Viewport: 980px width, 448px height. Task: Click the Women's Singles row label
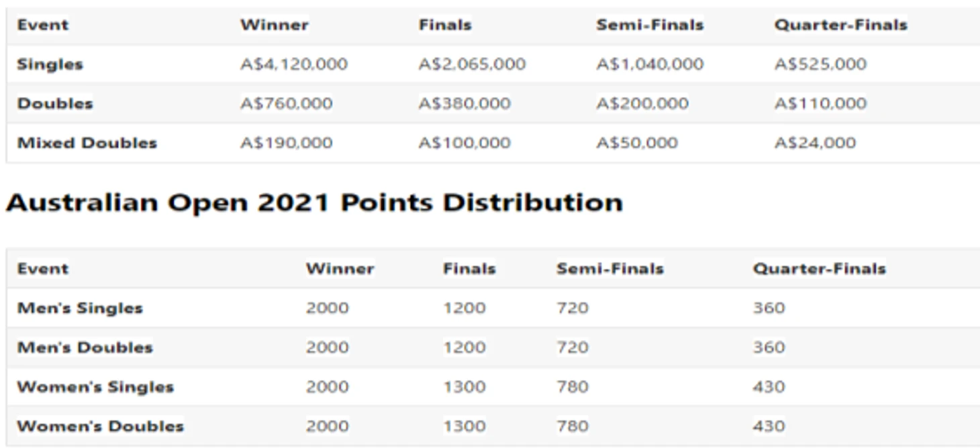click(x=95, y=387)
